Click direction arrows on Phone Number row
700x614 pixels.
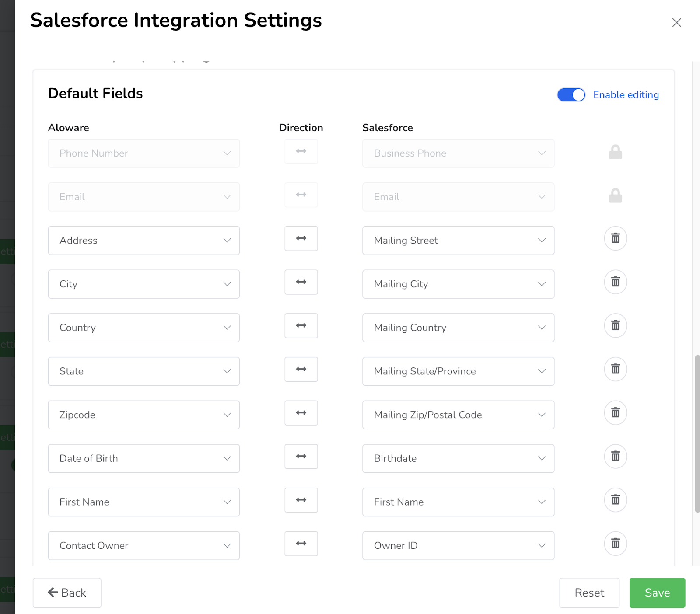point(301,151)
